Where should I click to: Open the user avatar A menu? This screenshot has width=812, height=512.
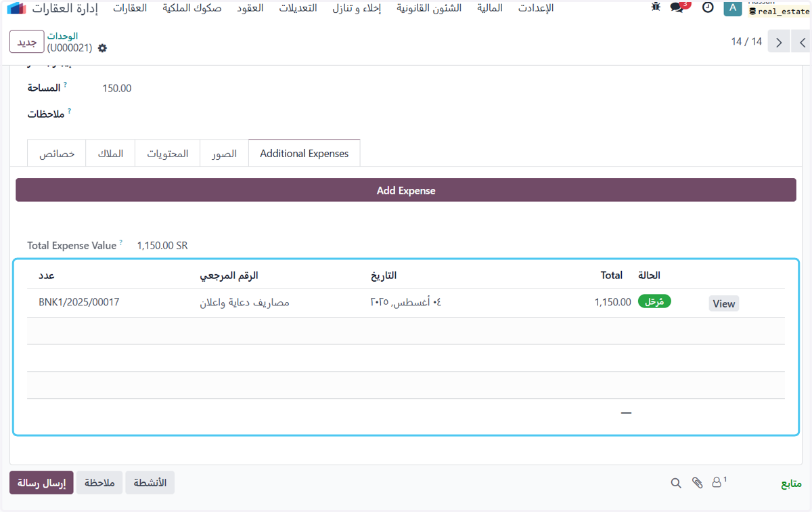pyautogui.click(x=732, y=7)
